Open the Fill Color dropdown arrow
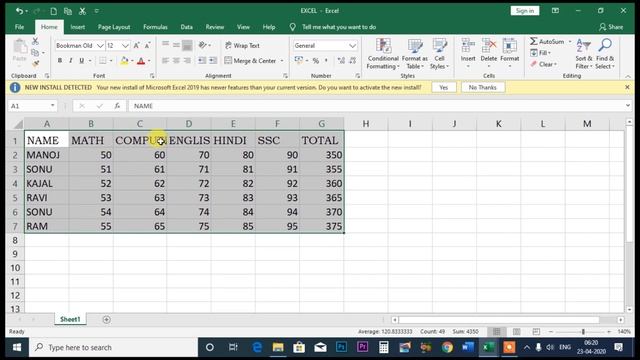 tap(132, 61)
